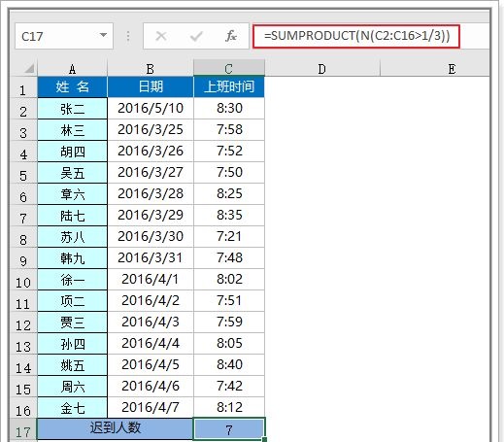Screen dimensions: 504x442
Task: Click the formula bar options dots handle
Action: pyautogui.click(x=128, y=36)
